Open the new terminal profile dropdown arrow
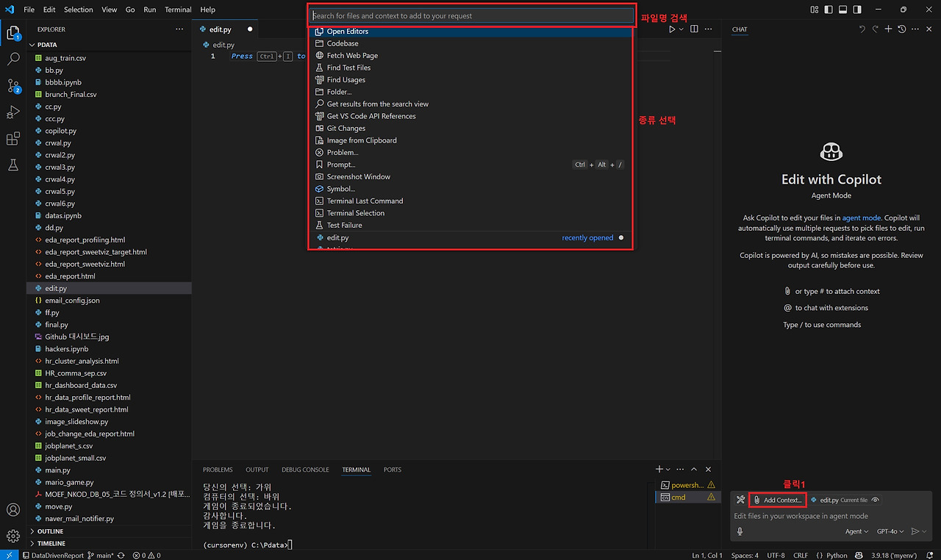This screenshot has height=560, width=941. click(668, 470)
